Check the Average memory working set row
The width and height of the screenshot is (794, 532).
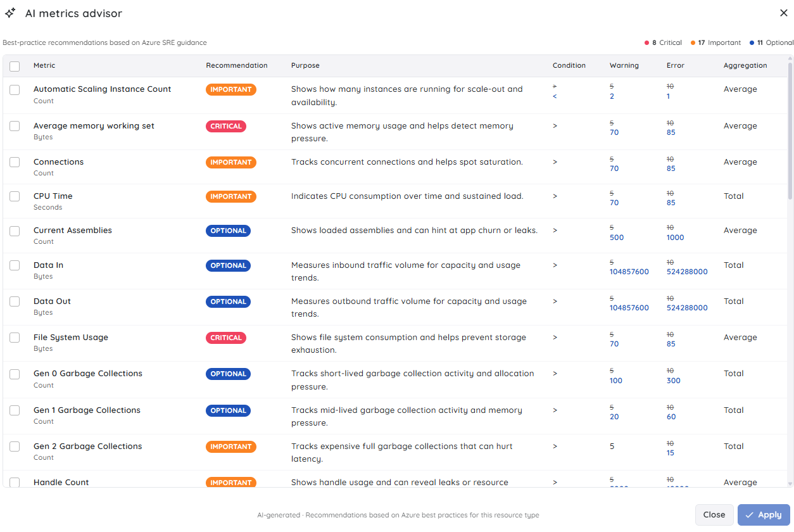click(x=15, y=126)
